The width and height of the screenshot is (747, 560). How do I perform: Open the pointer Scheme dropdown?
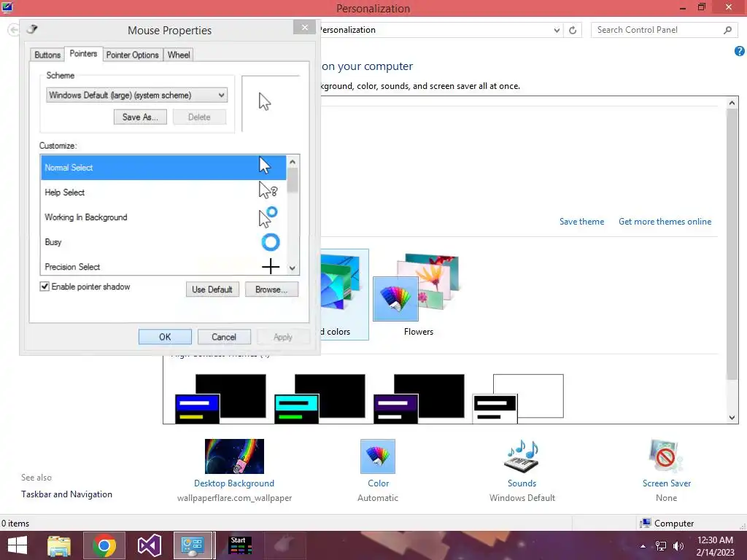[x=136, y=96]
